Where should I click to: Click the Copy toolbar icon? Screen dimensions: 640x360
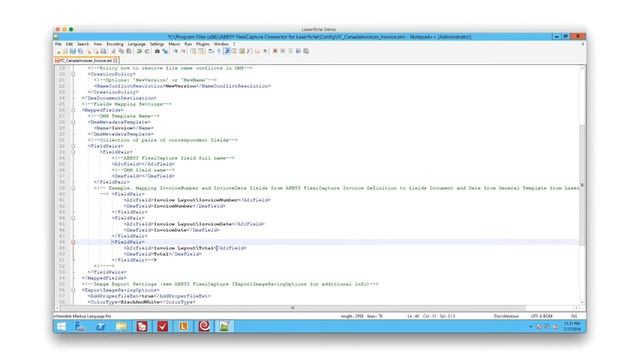pos(121,51)
